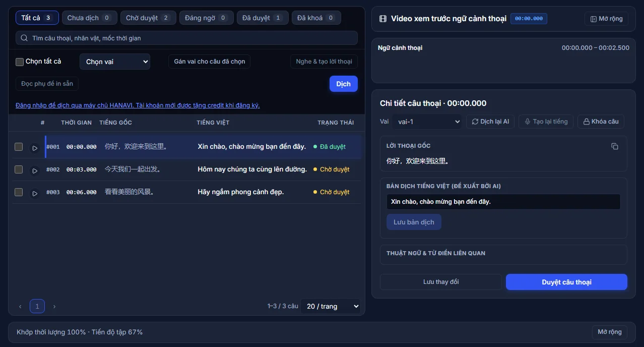Tick the checkbox for line #002
The width and height of the screenshot is (644, 347).
(19, 169)
